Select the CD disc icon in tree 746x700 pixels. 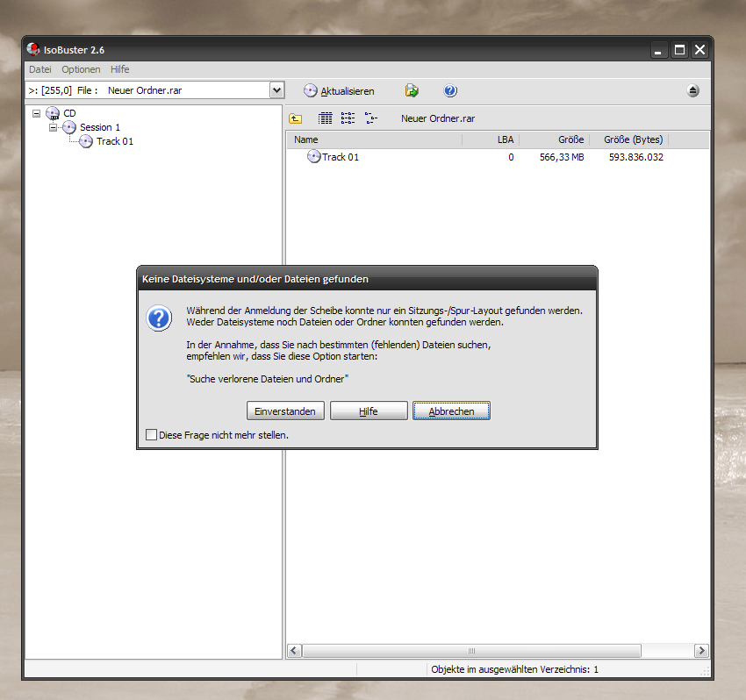53,113
